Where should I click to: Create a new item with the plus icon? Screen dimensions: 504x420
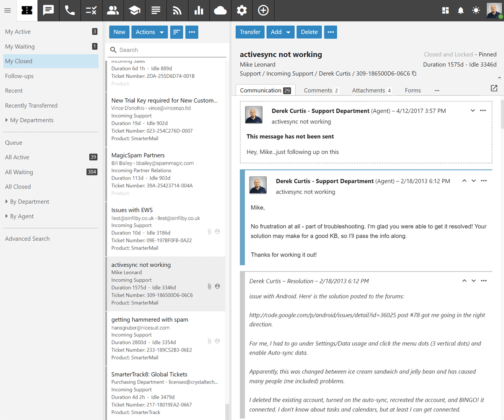tap(263, 10)
